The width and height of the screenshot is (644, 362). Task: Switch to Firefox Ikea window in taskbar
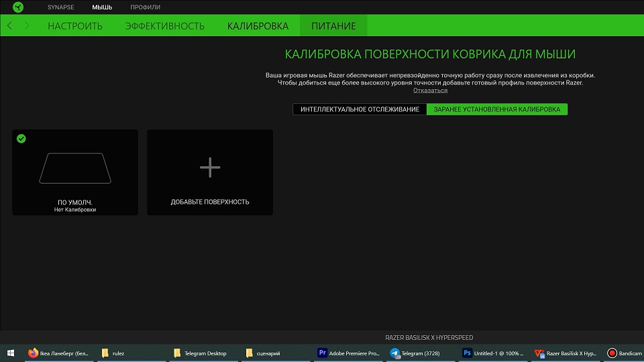(x=59, y=353)
